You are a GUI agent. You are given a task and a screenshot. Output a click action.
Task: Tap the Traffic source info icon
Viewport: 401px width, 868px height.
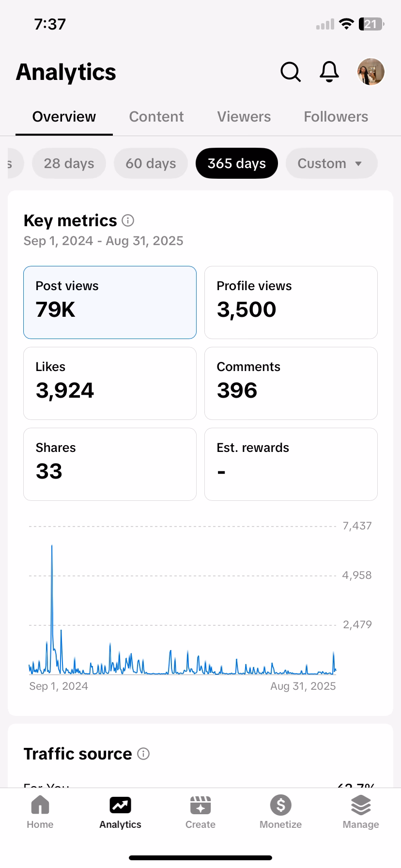143,754
